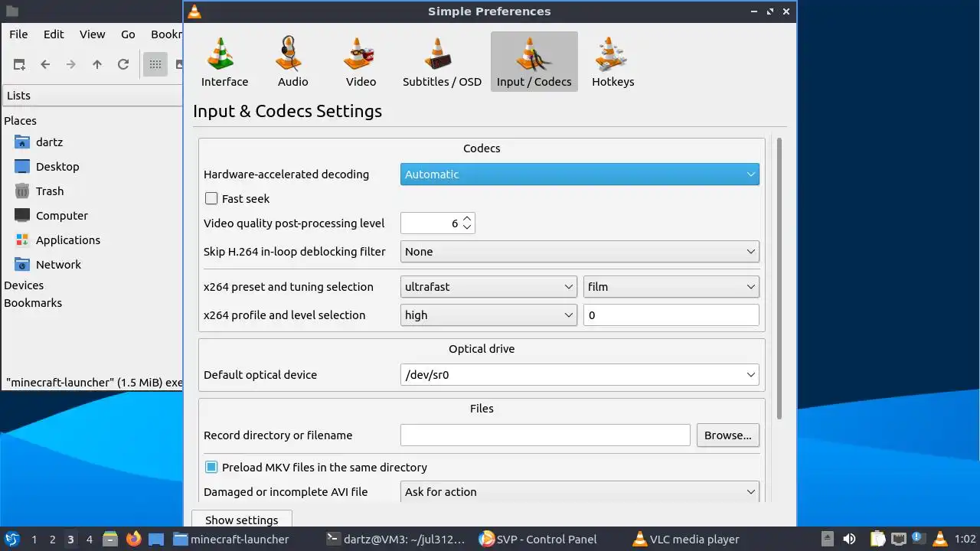Click the removable media eject tray icon
Screen dimensions: 980x551
[827, 539]
